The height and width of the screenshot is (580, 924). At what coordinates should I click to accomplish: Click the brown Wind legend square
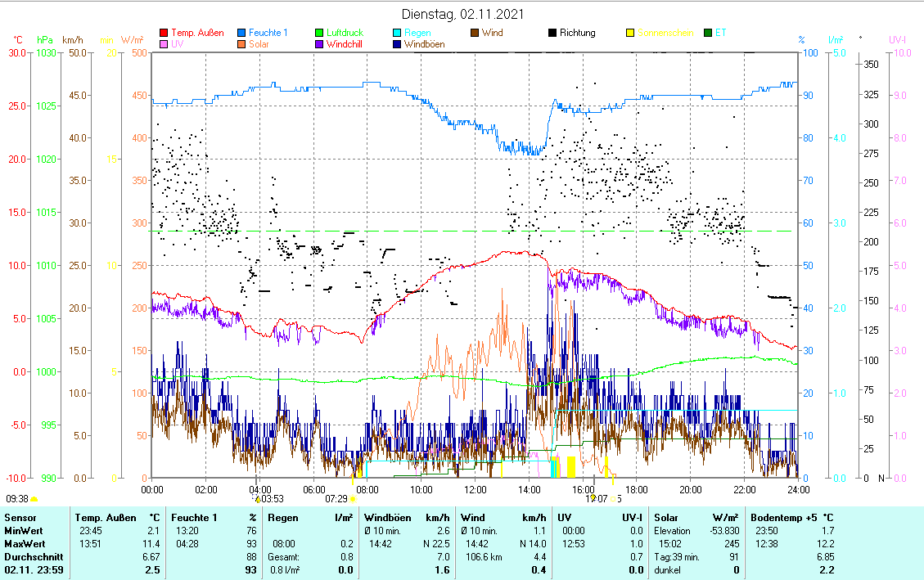click(476, 33)
